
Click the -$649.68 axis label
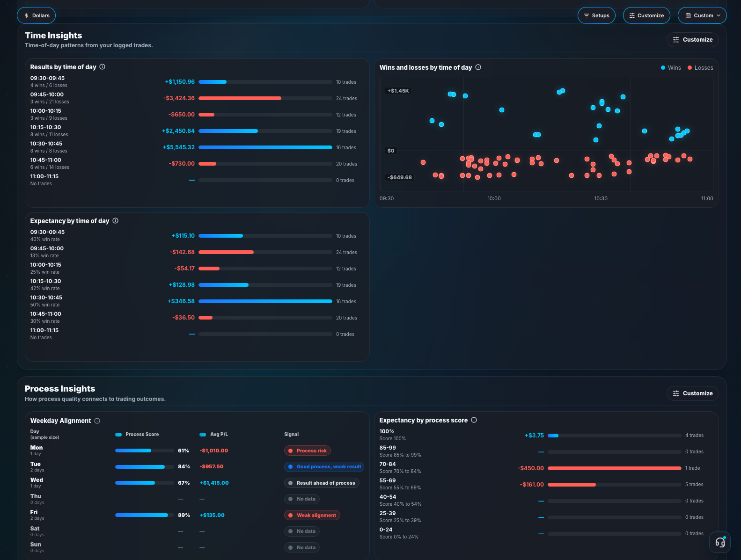pyautogui.click(x=399, y=177)
